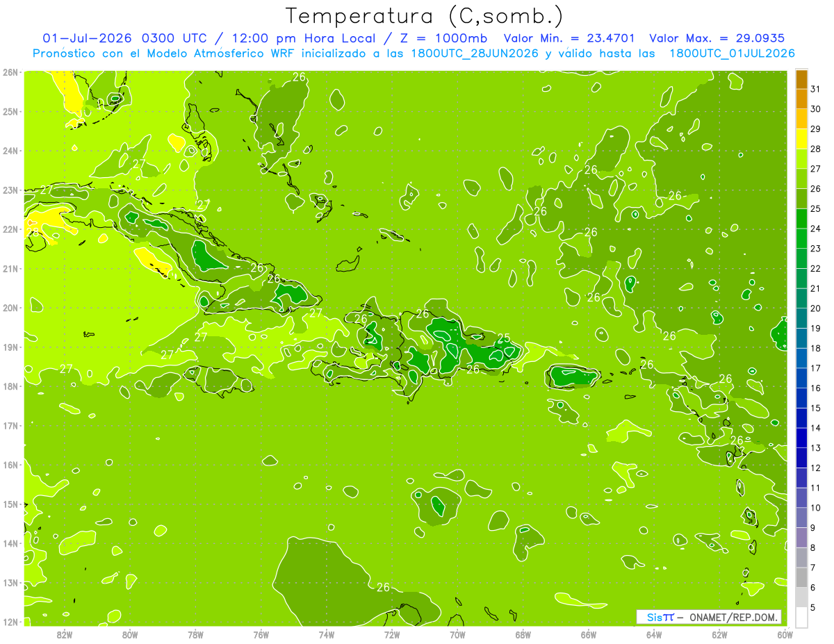834x644 pixels.
Task: Select the dark blue swatch between 13 and 14
Action: click(801, 438)
